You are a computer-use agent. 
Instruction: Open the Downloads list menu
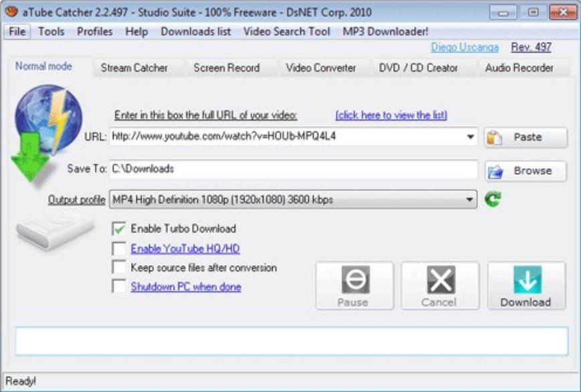pyautogui.click(x=196, y=31)
